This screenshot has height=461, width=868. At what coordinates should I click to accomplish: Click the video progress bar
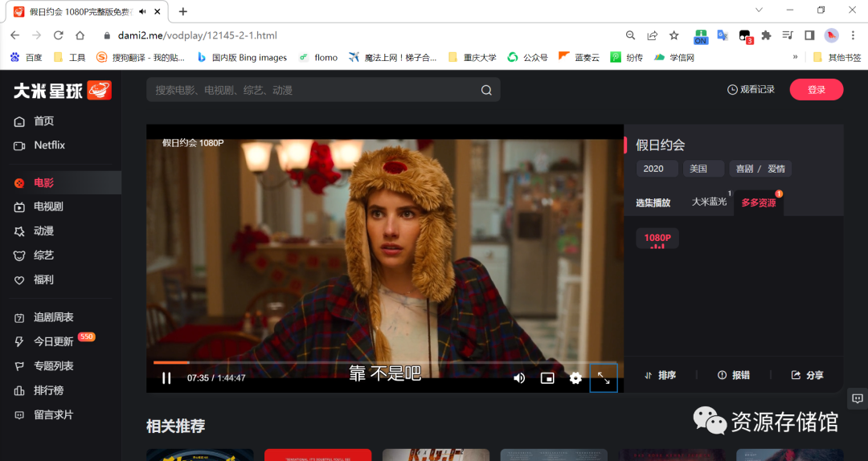[x=385, y=362]
